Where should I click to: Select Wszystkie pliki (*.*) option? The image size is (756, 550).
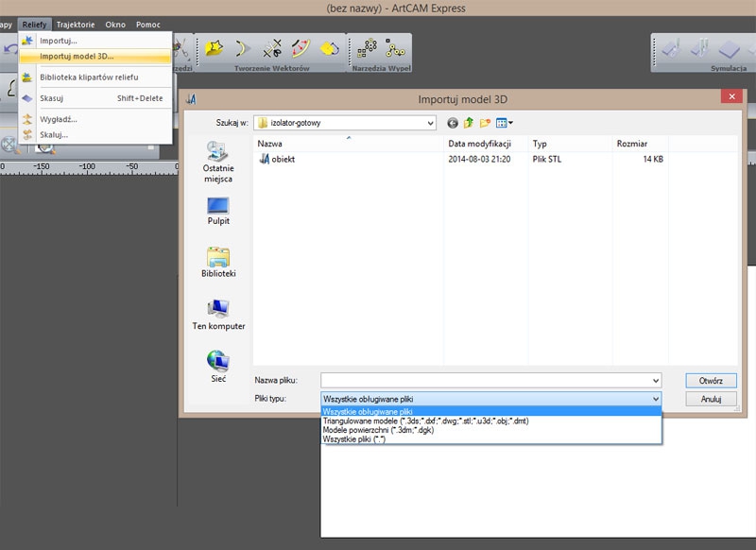(491, 439)
